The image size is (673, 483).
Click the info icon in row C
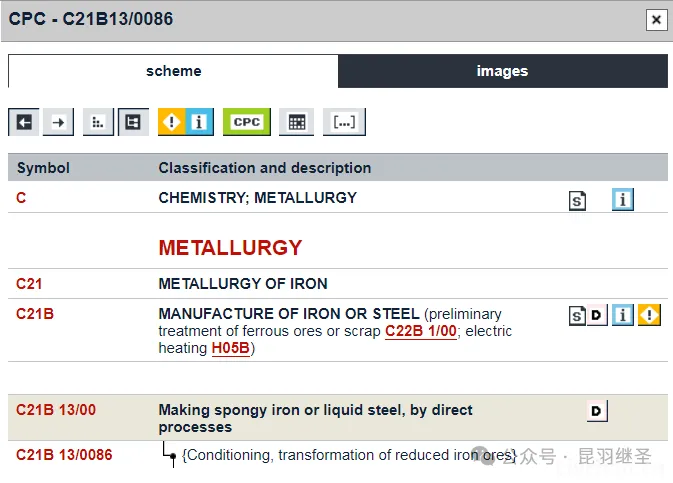tap(623, 200)
